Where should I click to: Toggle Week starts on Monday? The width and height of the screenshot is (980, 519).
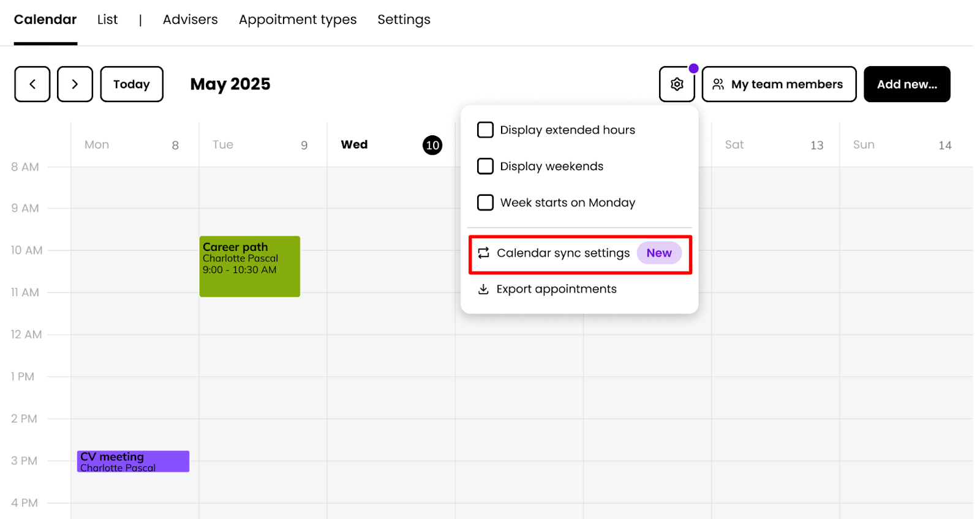coord(485,203)
